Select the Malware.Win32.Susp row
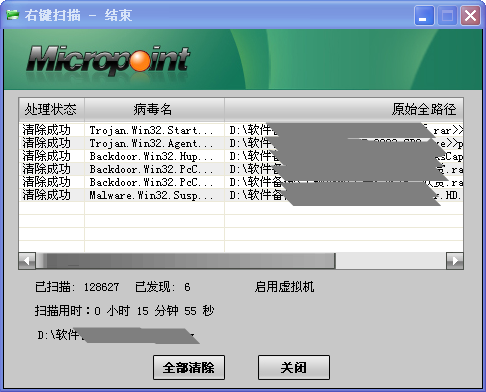 point(241,195)
